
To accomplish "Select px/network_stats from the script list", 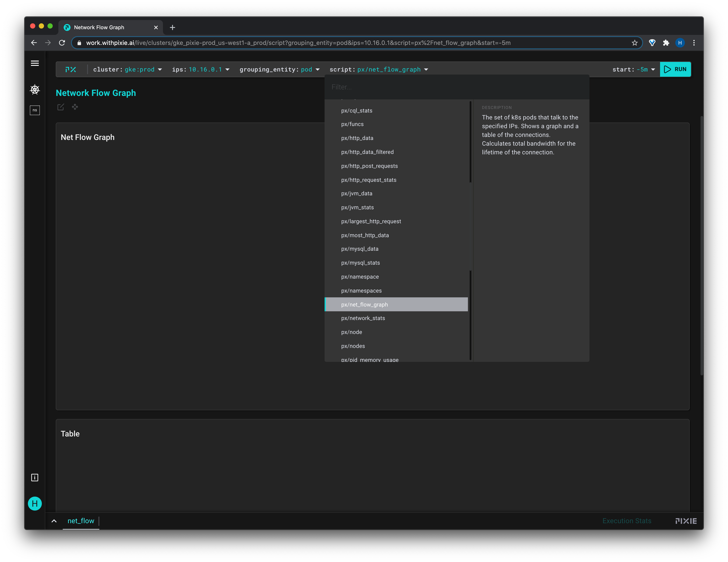I will pos(363,318).
